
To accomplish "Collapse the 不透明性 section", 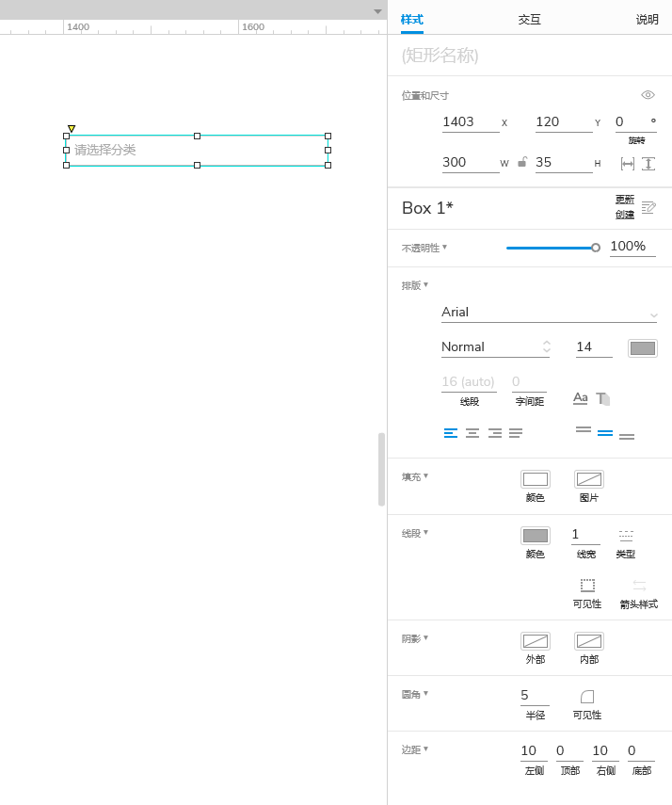I will tap(424, 248).
